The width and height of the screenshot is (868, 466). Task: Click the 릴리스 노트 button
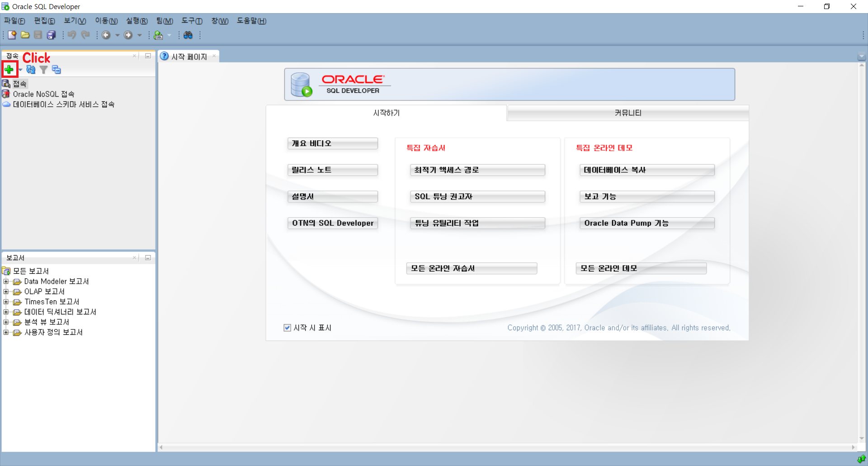333,170
